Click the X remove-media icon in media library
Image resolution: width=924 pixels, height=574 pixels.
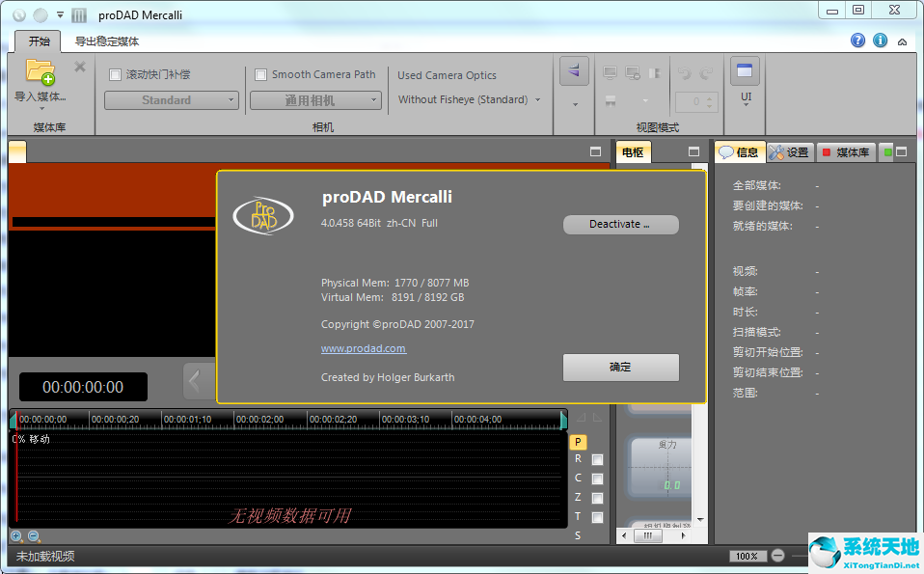pos(80,67)
